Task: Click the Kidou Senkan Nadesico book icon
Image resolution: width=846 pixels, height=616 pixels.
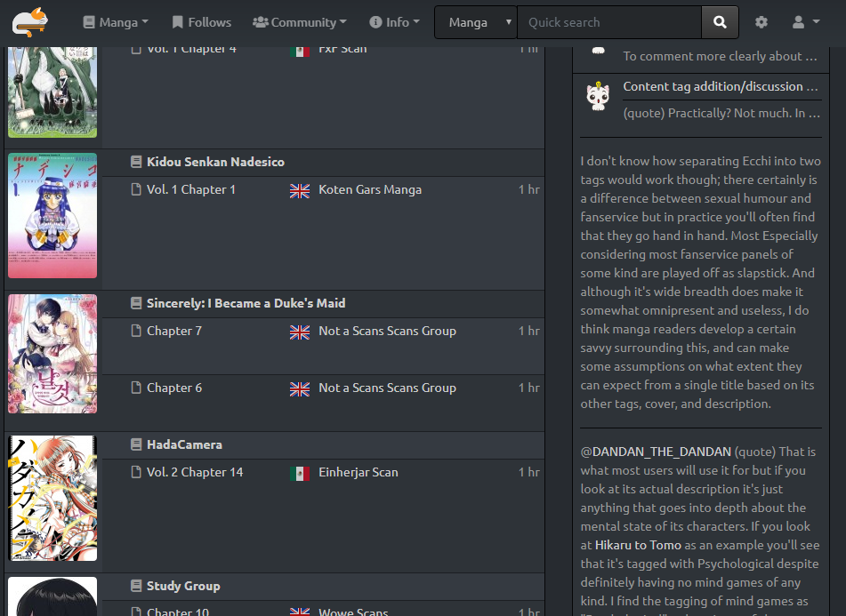Action: coord(136,162)
